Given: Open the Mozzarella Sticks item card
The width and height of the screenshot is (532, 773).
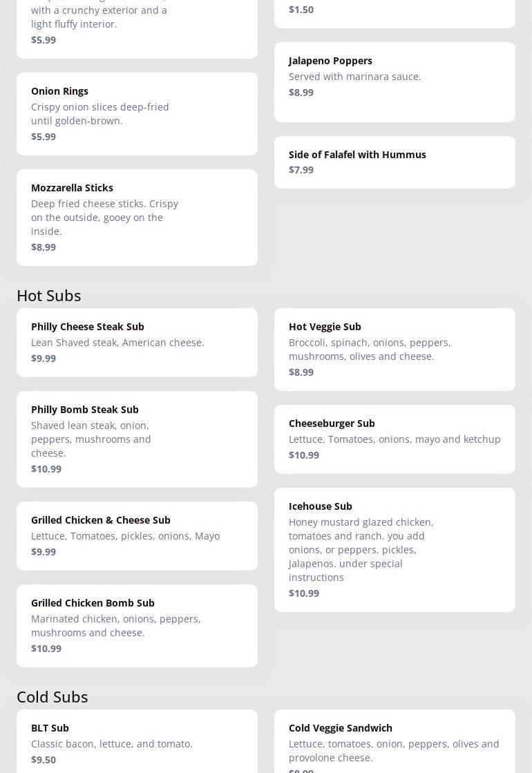Looking at the screenshot, I should 137,217.
